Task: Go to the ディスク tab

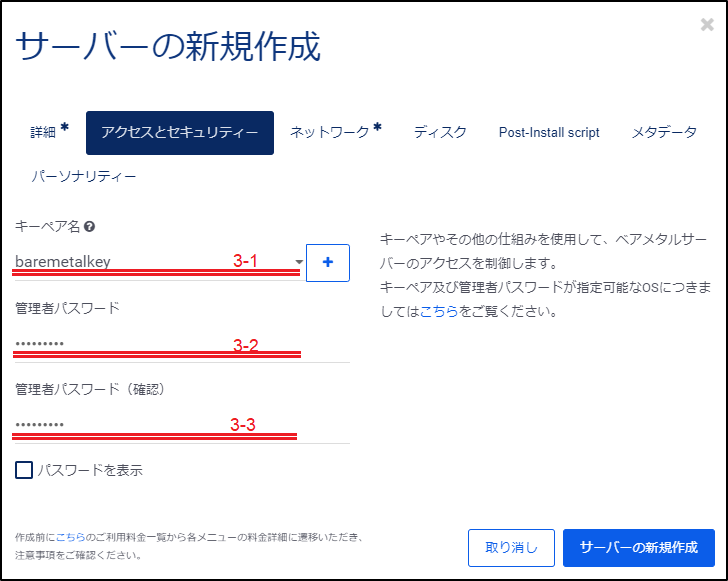Action: [440, 132]
